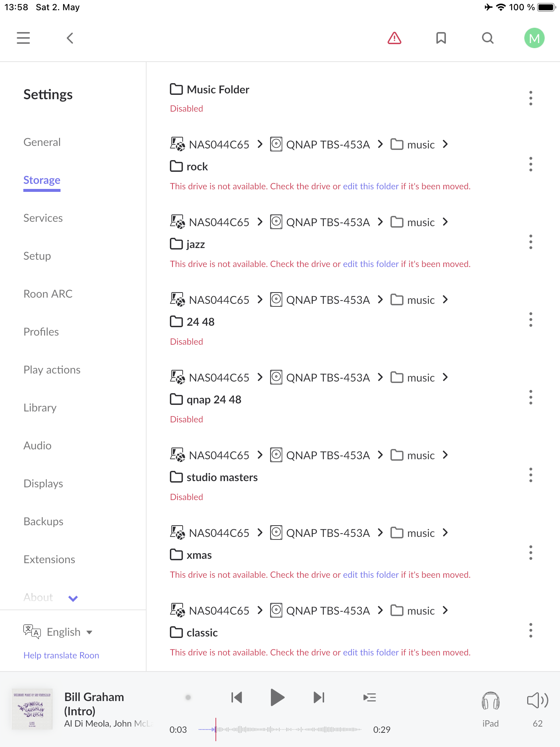Viewport: 560px width, 747px height.
Task: Open search with magnifier icon
Action: (x=488, y=38)
